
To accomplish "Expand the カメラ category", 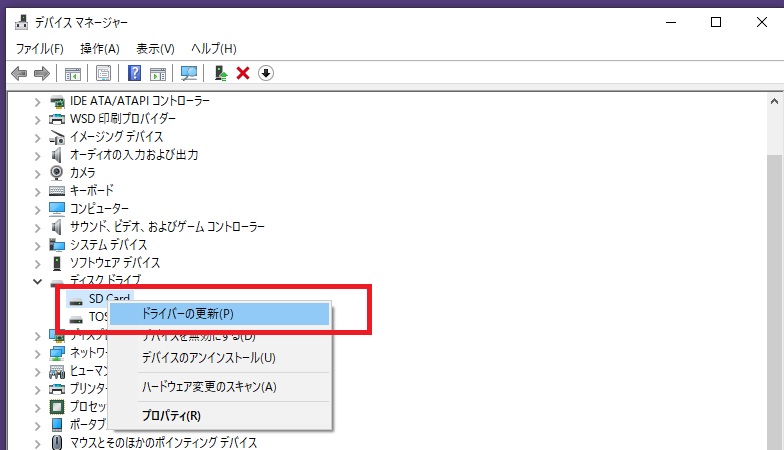I will point(38,173).
